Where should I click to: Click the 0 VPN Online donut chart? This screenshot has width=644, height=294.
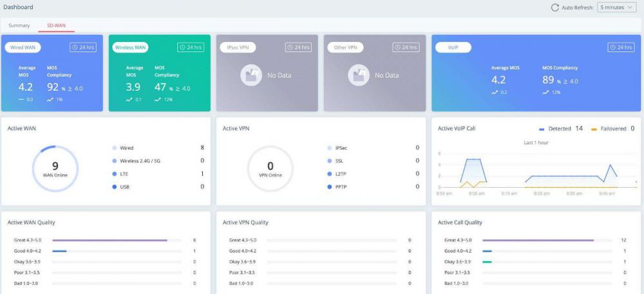pos(270,169)
